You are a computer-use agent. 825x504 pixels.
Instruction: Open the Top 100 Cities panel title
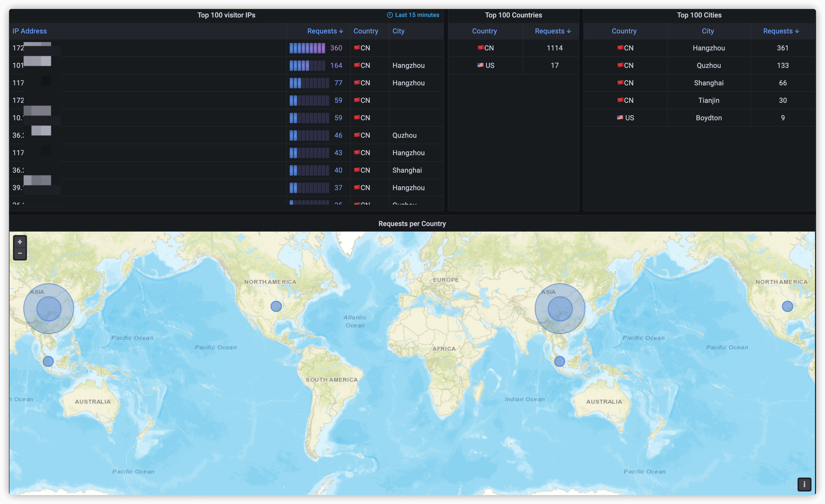coord(699,15)
